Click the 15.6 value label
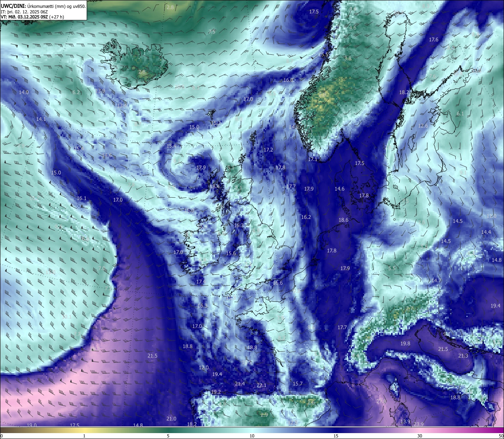 point(231,254)
